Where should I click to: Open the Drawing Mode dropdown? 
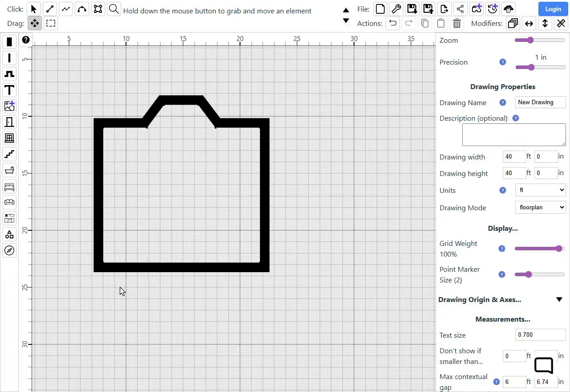[540, 208]
